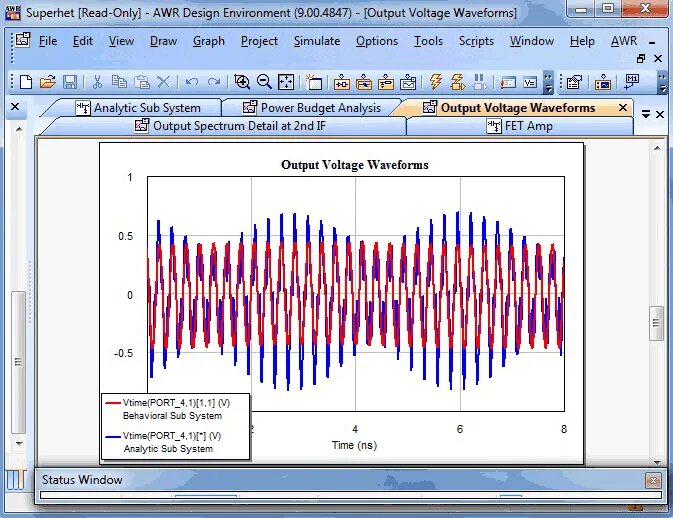
Task: Close the Output Voltage Waveforms tab
Action: coord(623,108)
